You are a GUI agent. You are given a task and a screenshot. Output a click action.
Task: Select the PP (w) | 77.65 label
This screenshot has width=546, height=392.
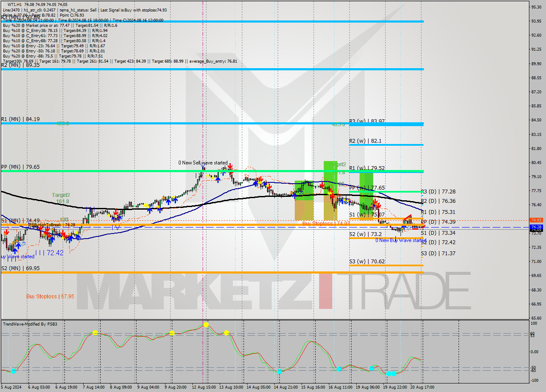pyautogui.click(x=367, y=187)
